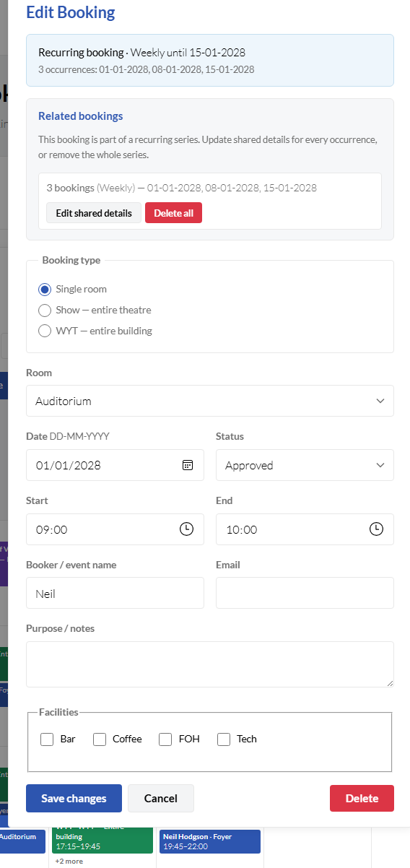410x868 pixels.
Task: Click the Start time field 09:00
Action: pos(115,529)
